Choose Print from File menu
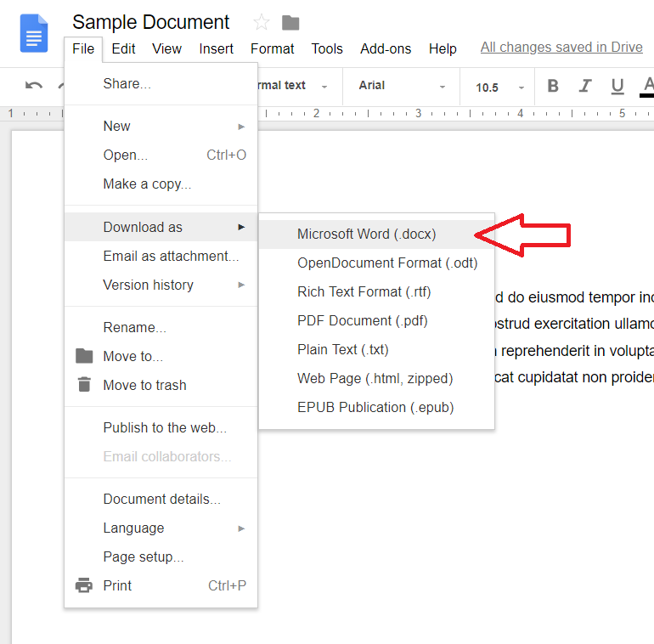The height and width of the screenshot is (644, 654). (x=161, y=585)
